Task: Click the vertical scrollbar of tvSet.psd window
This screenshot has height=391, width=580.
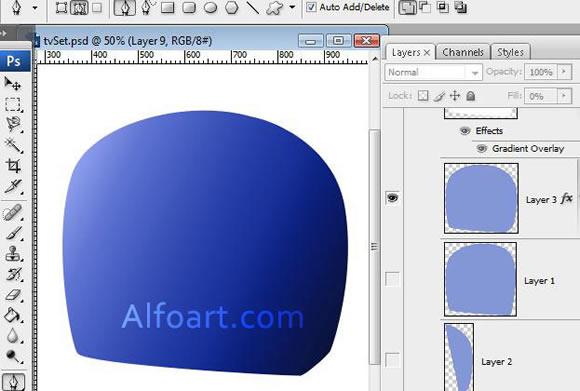Action: (374, 247)
